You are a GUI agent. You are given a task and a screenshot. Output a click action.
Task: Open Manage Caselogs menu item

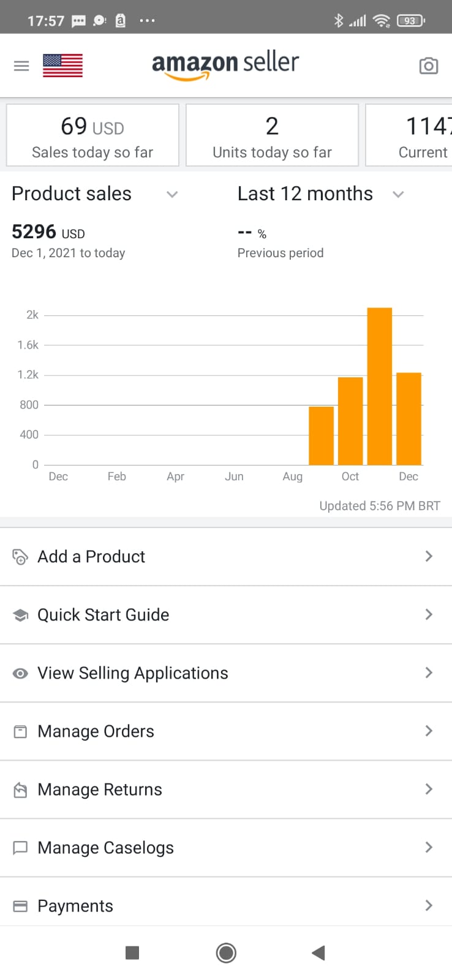(x=105, y=848)
